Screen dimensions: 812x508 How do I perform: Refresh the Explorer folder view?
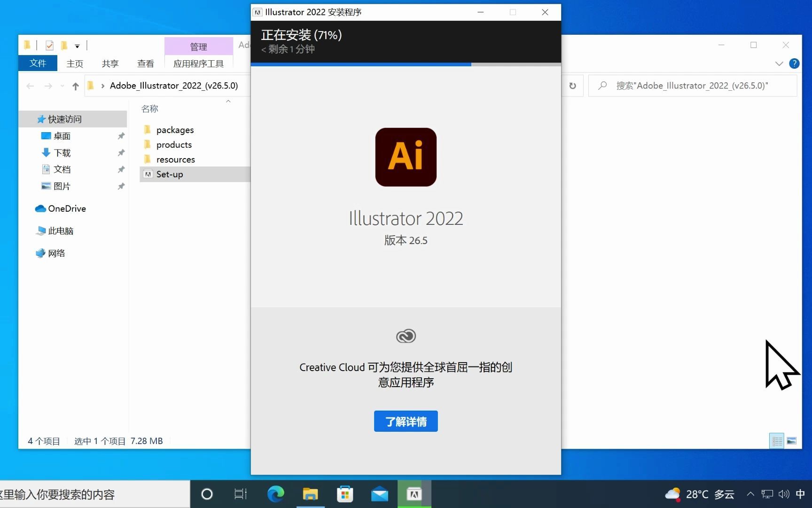(x=572, y=86)
